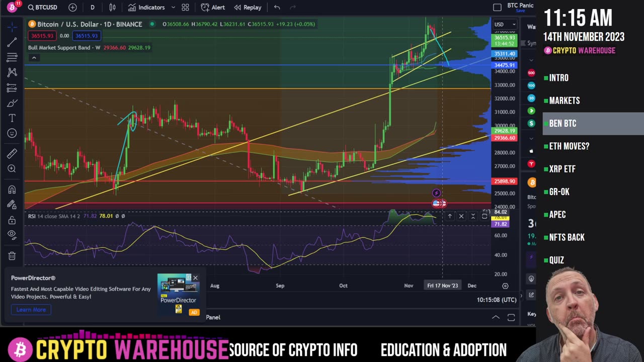Start bar Replay mode
The height and width of the screenshot is (362, 644).
click(248, 7)
